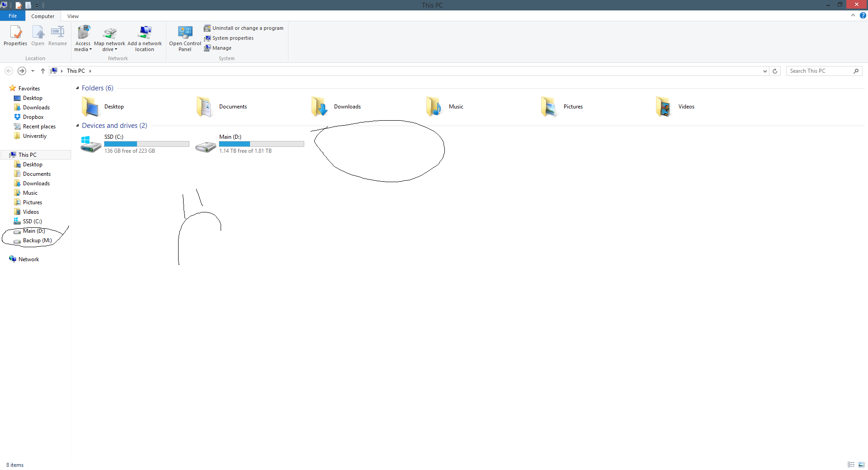Click the Up arrow navigation button

pyautogui.click(x=43, y=71)
